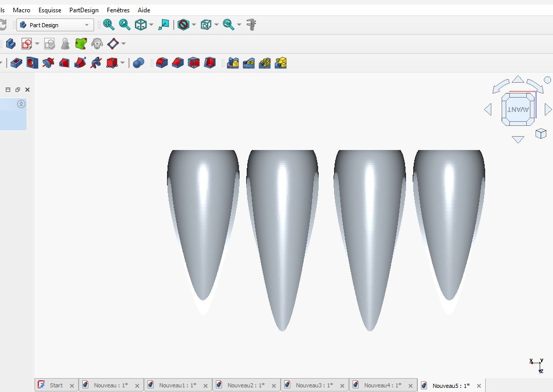The image size is (553, 392).
Task: Apply the Fillet tool
Action: (x=161, y=63)
